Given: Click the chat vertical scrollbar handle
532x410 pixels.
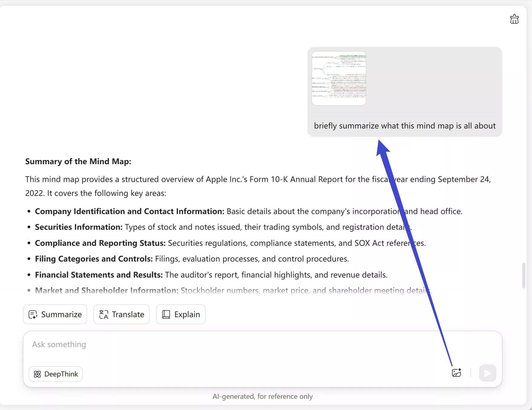Looking at the screenshot, I should (524, 275).
